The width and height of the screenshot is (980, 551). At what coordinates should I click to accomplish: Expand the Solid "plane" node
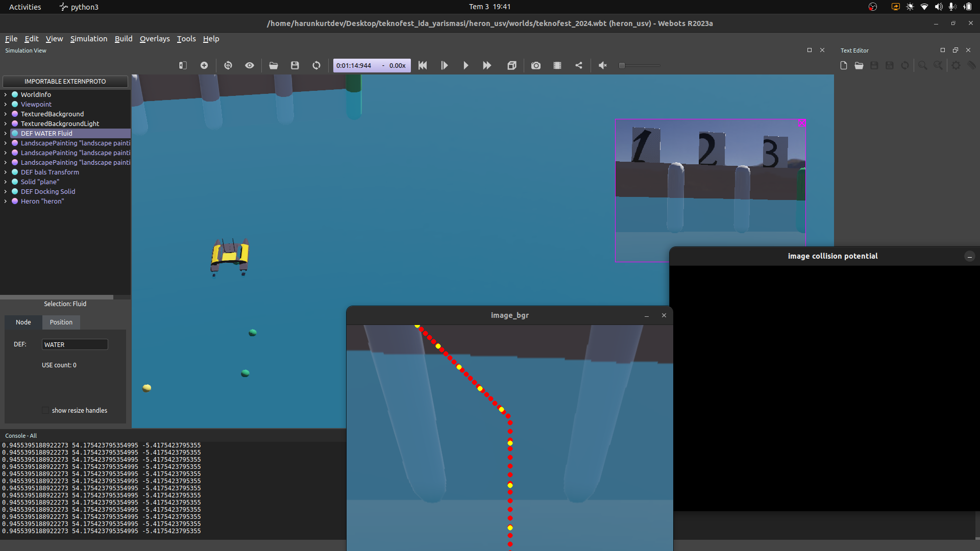tap(6, 182)
